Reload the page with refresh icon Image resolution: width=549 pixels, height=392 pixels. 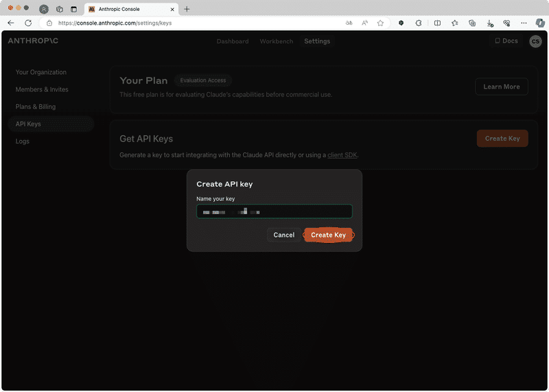pos(28,23)
